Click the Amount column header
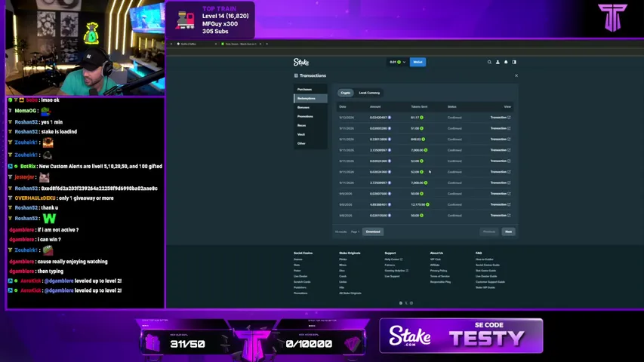 point(375,106)
